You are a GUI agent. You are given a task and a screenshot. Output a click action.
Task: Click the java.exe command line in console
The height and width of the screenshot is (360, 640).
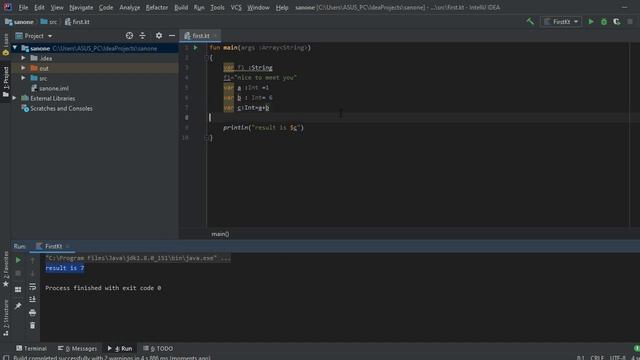click(x=138, y=258)
